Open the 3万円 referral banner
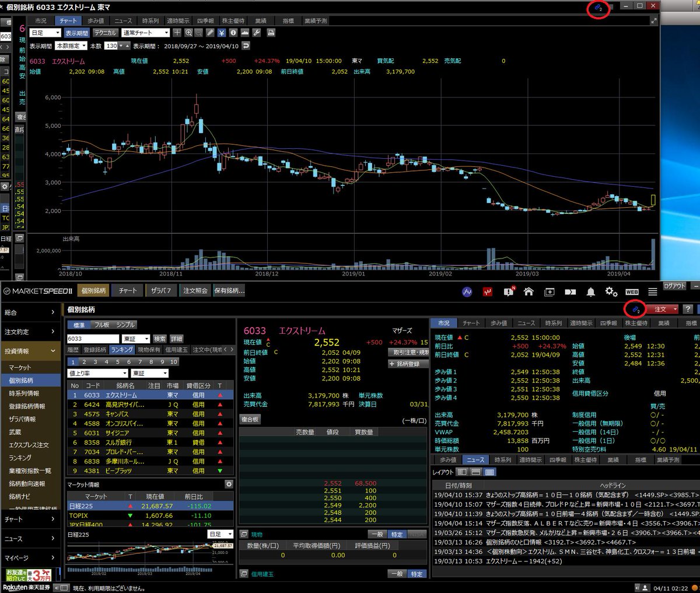Viewport: 700px width, 593px height. tap(29, 575)
